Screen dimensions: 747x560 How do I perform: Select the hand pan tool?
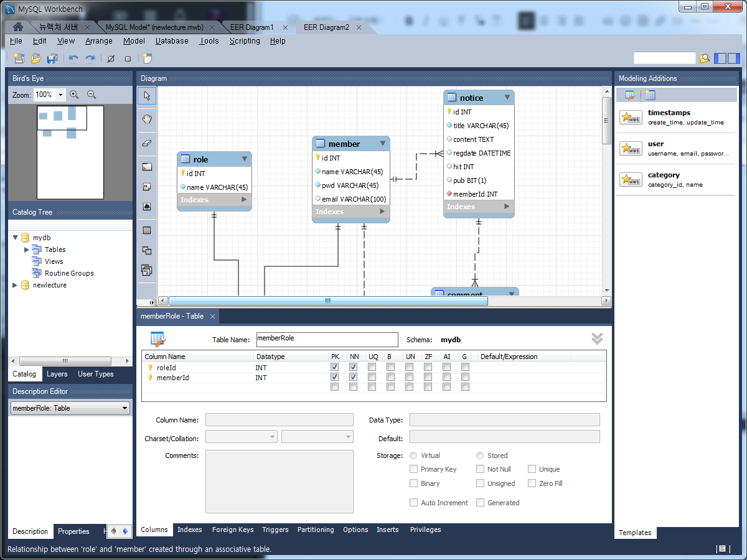[x=147, y=119]
